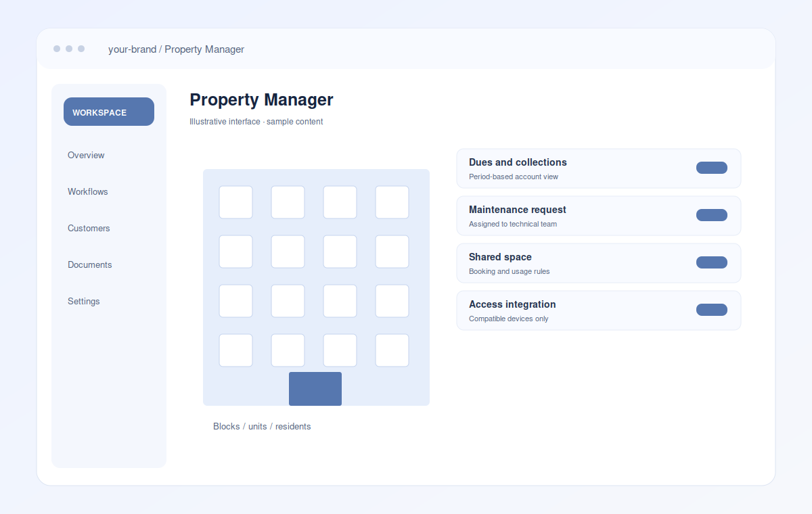Click the "Compatible devices only" text
Image resolution: width=812 pixels, height=514 pixels.
509,319
